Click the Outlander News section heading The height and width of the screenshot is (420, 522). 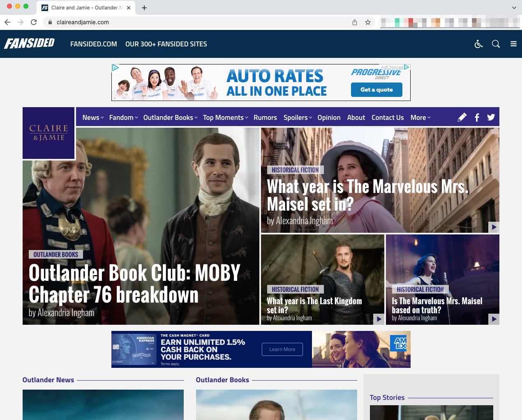pyautogui.click(x=48, y=380)
